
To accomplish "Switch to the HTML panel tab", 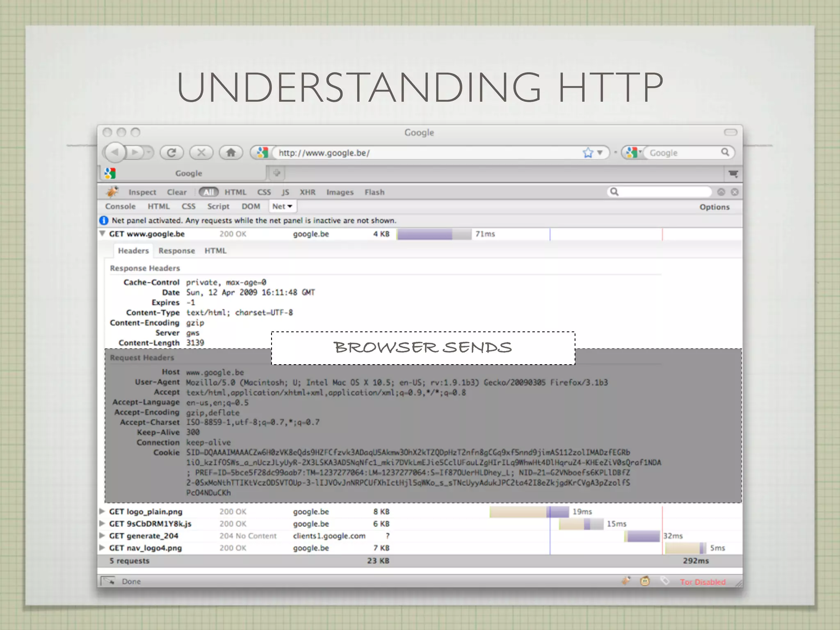I will click(159, 206).
